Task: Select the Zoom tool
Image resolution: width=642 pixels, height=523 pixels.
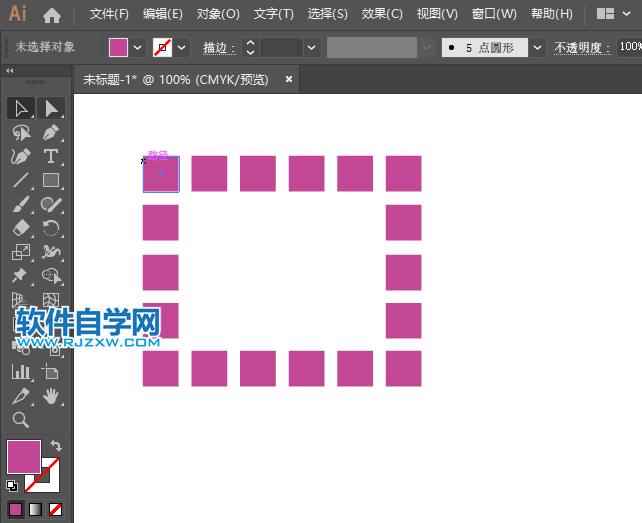Action: [x=20, y=421]
